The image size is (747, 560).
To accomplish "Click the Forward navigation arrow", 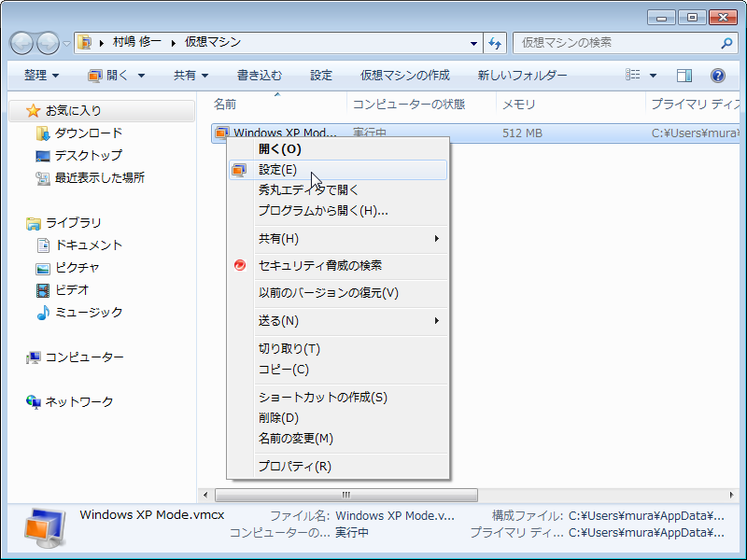I will (49, 43).
